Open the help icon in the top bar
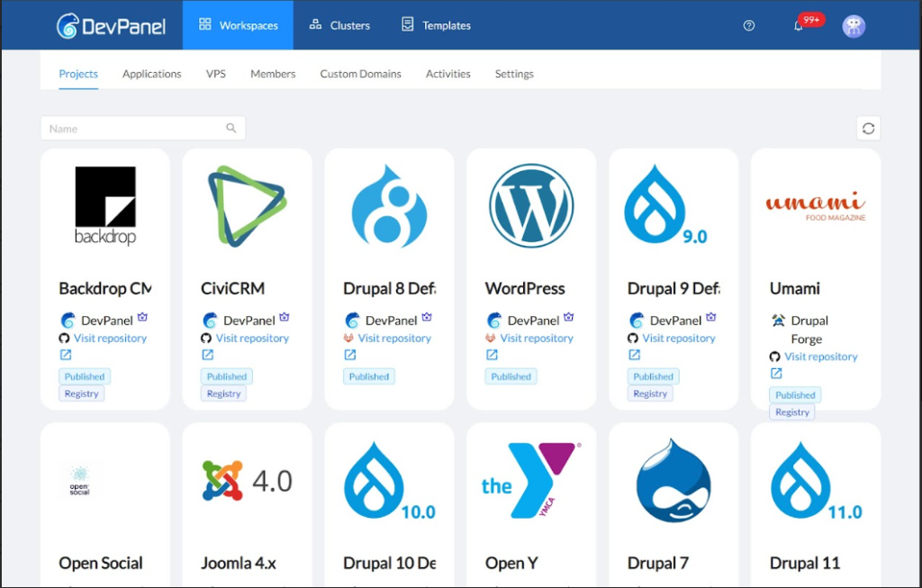Viewport: 922px width, 588px height. point(748,25)
